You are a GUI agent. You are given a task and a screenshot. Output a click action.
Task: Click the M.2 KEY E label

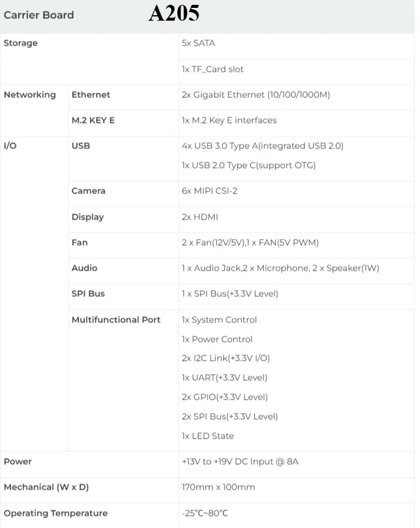pos(93,120)
